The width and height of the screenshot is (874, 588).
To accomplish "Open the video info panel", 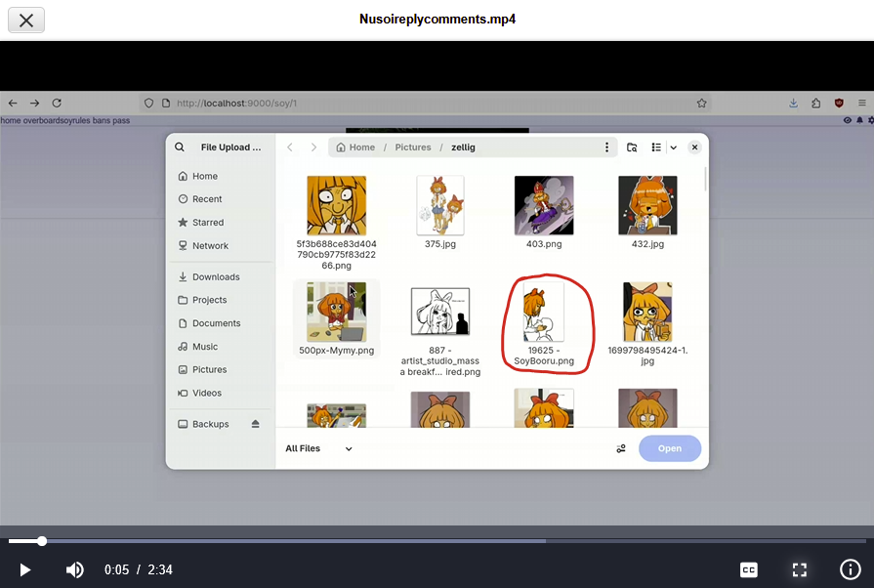I will click(x=850, y=569).
